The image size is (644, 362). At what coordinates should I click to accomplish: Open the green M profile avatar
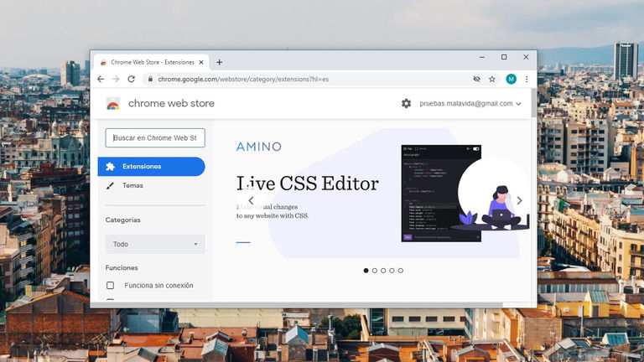511,80
